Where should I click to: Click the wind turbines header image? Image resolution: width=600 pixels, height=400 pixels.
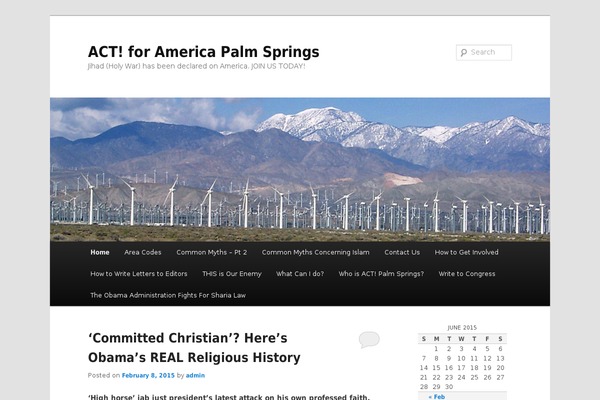(300, 170)
